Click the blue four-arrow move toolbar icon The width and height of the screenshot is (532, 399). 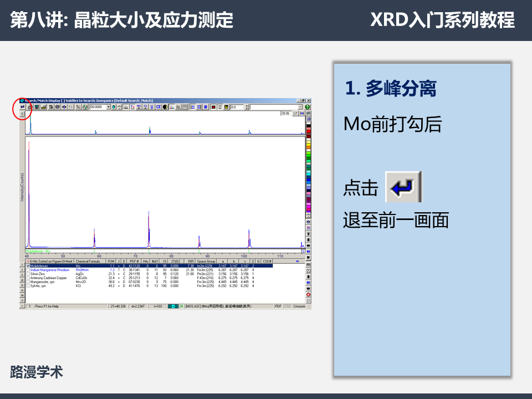point(64,107)
